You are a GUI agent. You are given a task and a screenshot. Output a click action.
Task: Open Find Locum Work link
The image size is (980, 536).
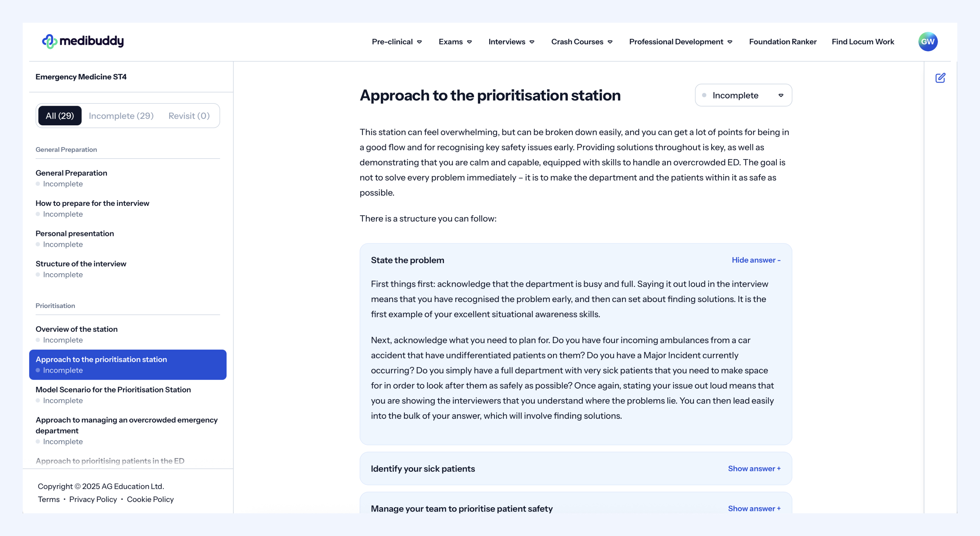click(862, 42)
